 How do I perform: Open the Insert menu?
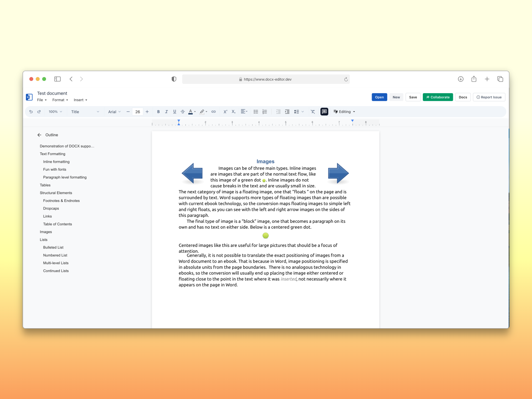point(80,100)
